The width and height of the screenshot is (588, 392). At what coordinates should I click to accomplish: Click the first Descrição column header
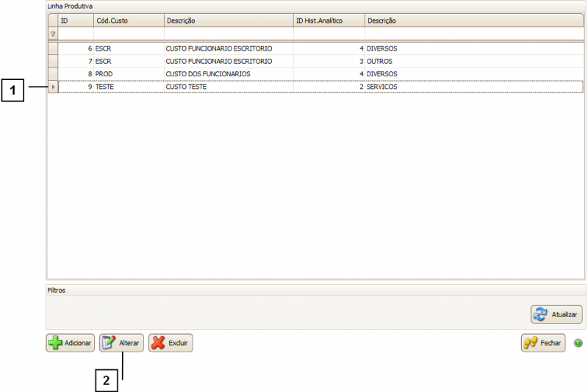pos(228,21)
